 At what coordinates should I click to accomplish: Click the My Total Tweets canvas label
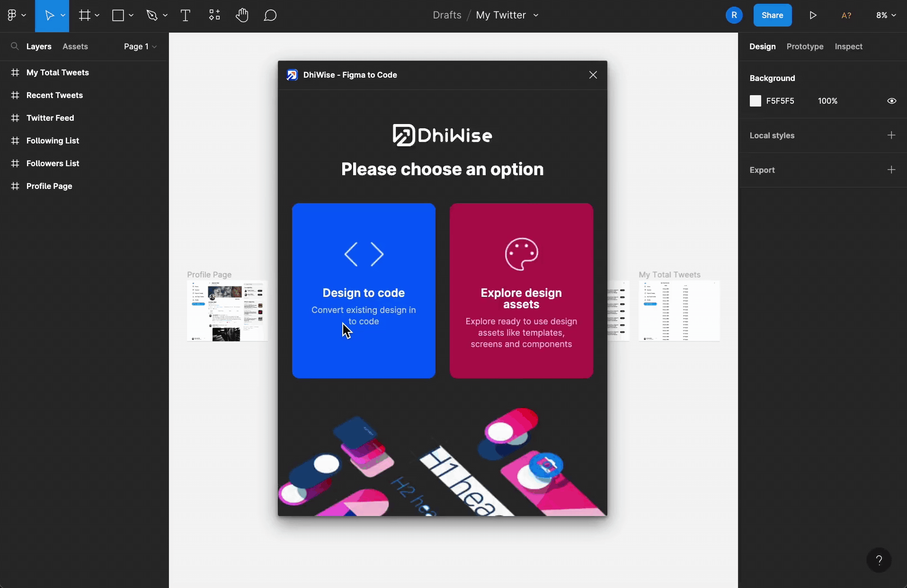pyautogui.click(x=669, y=275)
